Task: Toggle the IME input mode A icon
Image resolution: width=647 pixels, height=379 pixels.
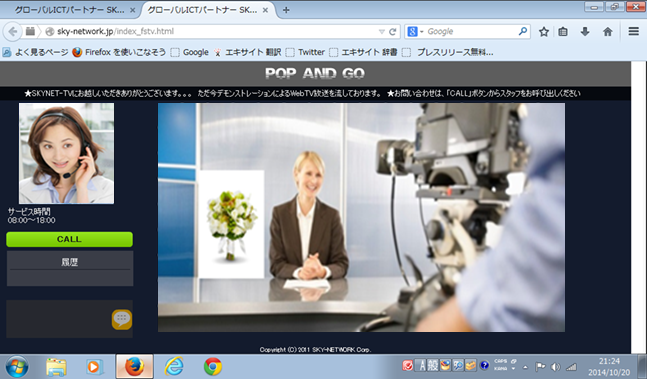Action: (421, 366)
